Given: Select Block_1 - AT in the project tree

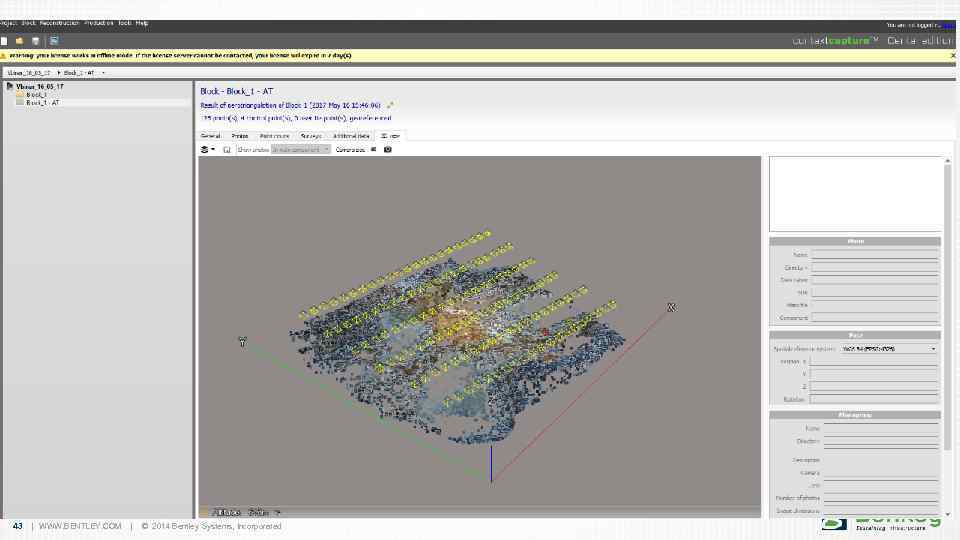Looking at the screenshot, I should click(x=42, y=103).
